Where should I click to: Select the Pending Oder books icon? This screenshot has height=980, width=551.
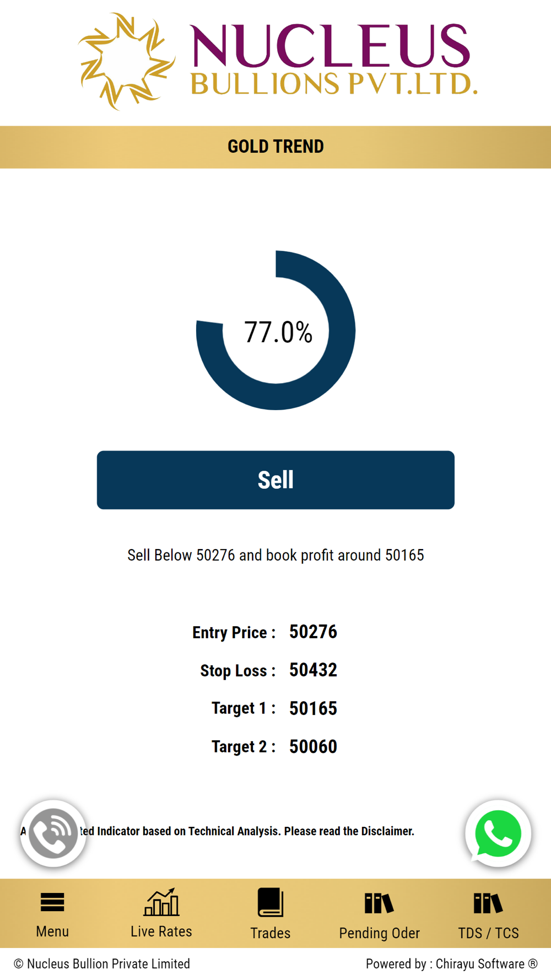[x=379, y=903]
